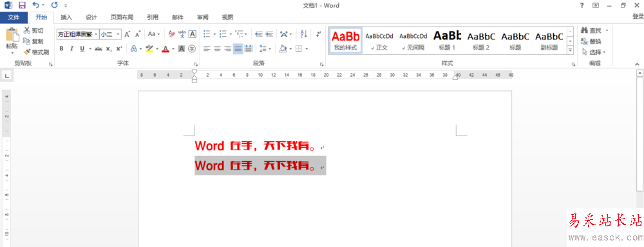
Task: Collapse the ribbon with the caret
Action: (637, 64)
